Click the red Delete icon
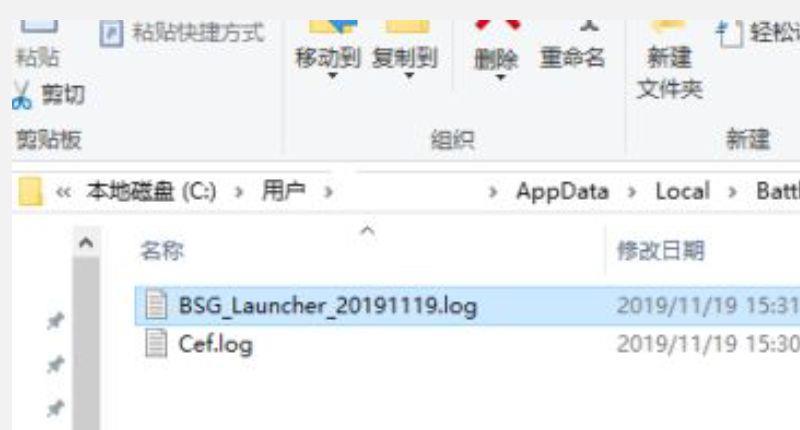Image resolution: width=800 pixels, height=430 pixels. tap(497, 24)
